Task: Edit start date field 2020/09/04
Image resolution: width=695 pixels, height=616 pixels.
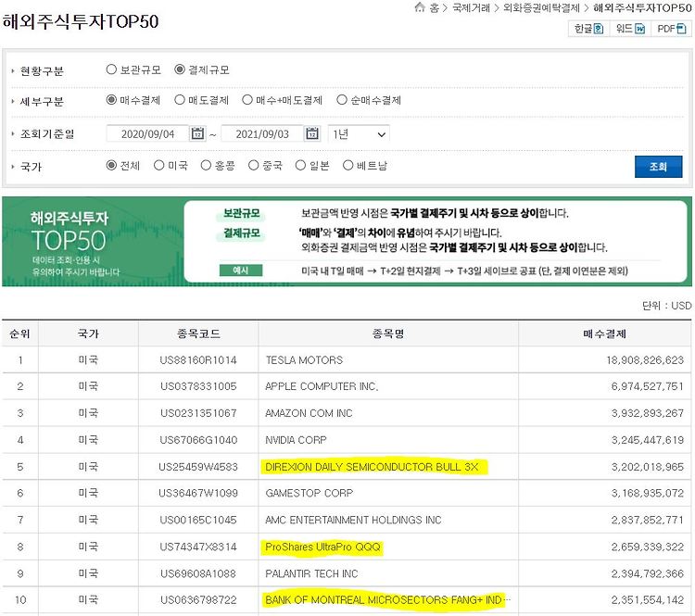Action: click(x=147, y=133)
